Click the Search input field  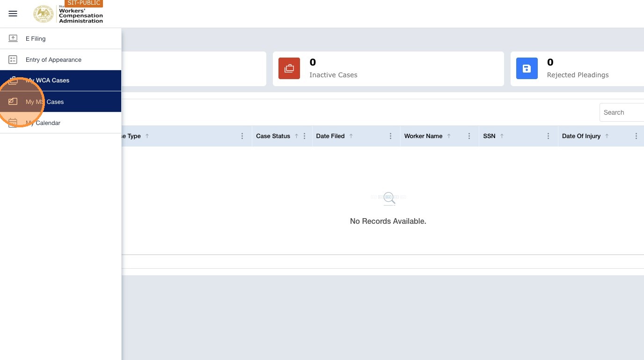click(622, 112)
